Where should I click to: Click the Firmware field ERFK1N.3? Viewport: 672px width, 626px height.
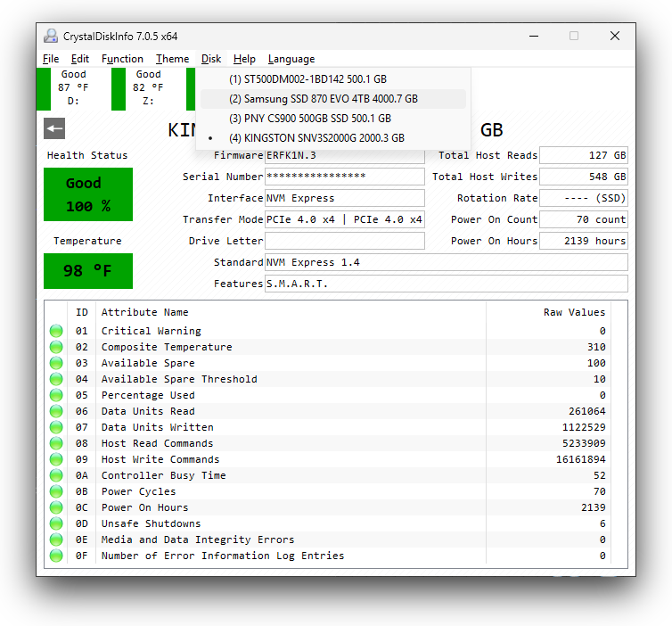click(345, 156)
